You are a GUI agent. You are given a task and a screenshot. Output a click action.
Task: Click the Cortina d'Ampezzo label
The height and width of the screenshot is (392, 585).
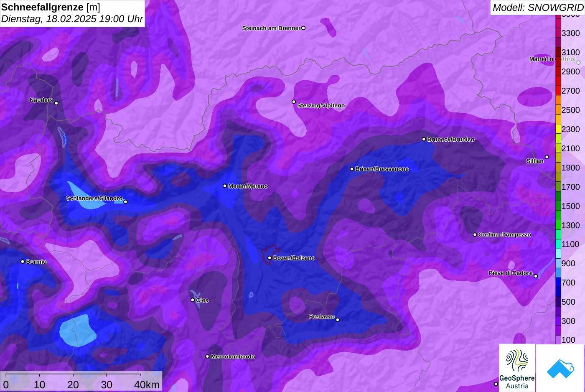[505, 234]
